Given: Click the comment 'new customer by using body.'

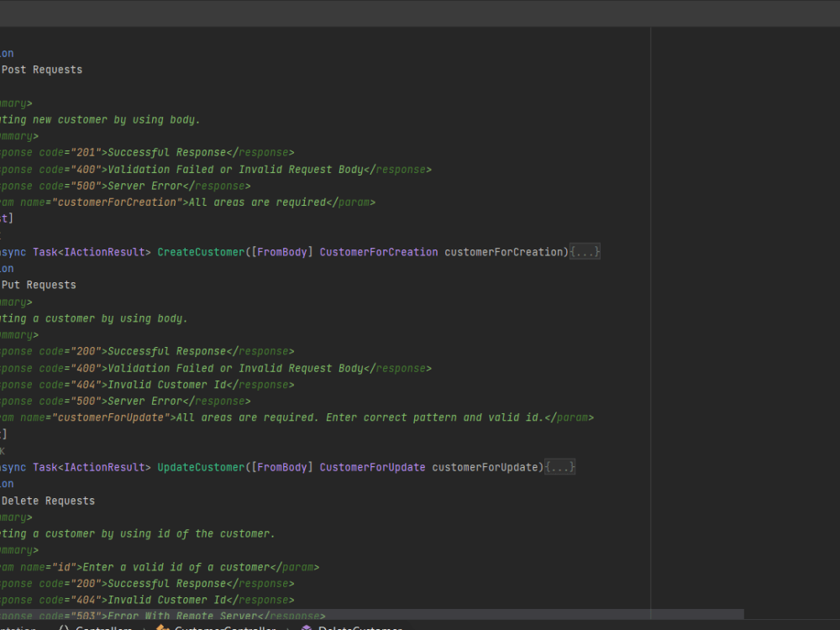Looking at the screenshot, I should click(116, 119).
